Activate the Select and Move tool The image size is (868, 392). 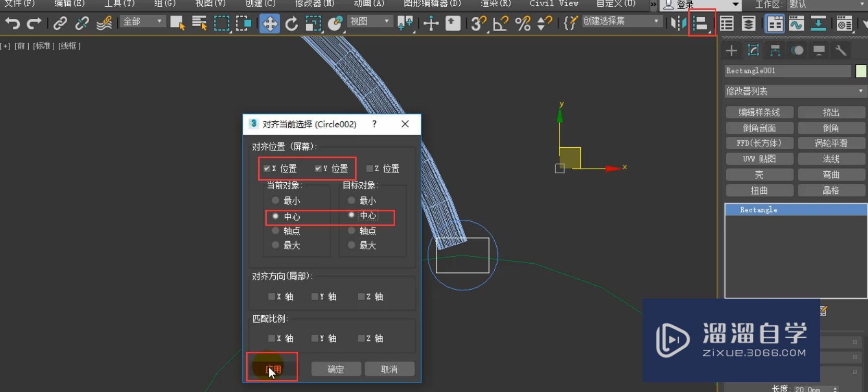click(270, 23)
